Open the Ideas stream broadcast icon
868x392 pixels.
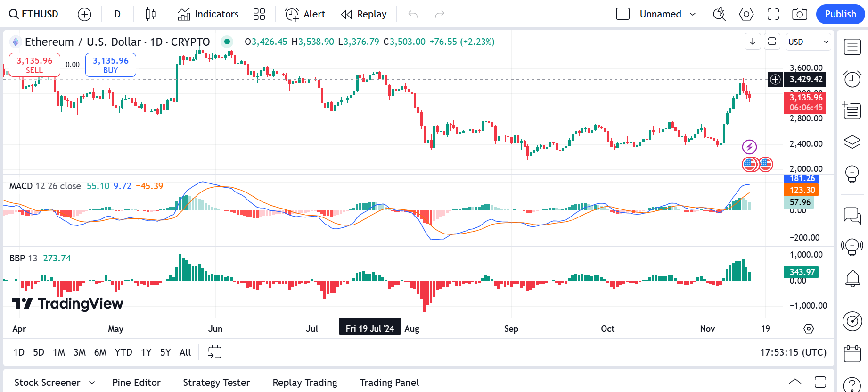click(852, 246)
